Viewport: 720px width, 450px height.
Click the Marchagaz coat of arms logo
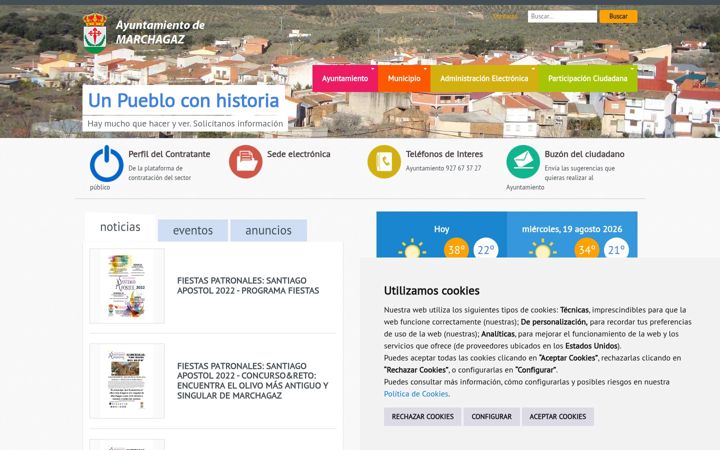point(95,33)
